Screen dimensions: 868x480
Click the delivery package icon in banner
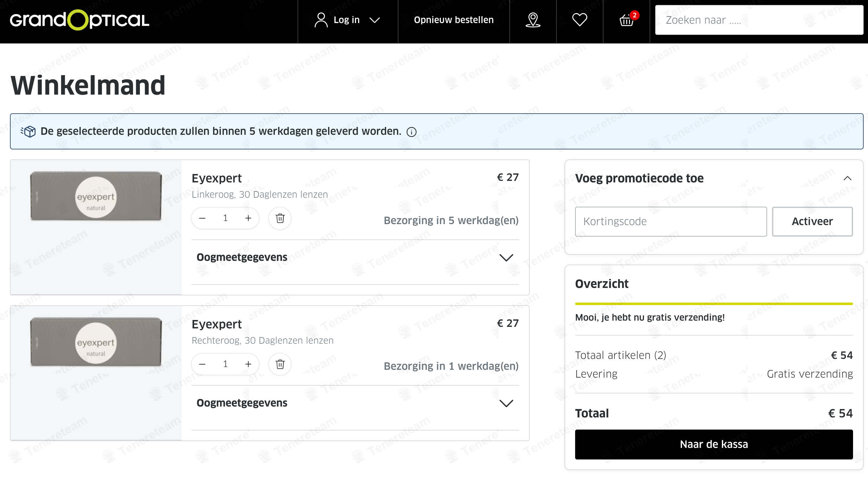click(x=28, y=132)
